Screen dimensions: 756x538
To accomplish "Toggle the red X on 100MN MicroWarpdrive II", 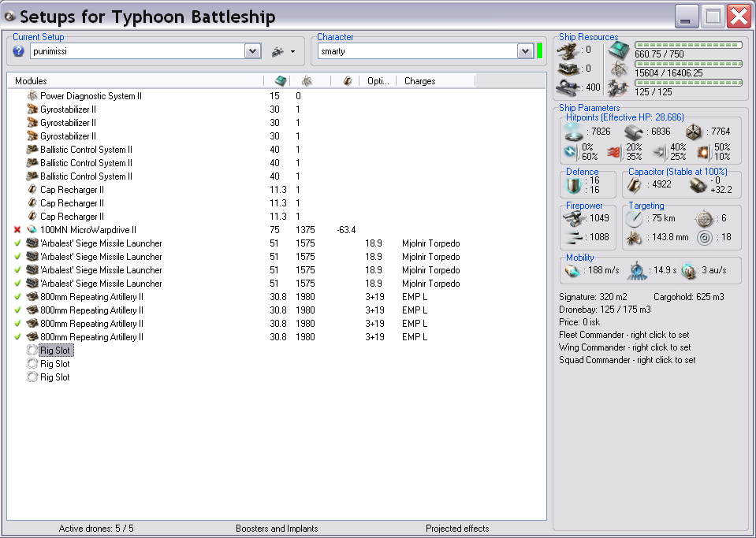I will click(17, 230).
